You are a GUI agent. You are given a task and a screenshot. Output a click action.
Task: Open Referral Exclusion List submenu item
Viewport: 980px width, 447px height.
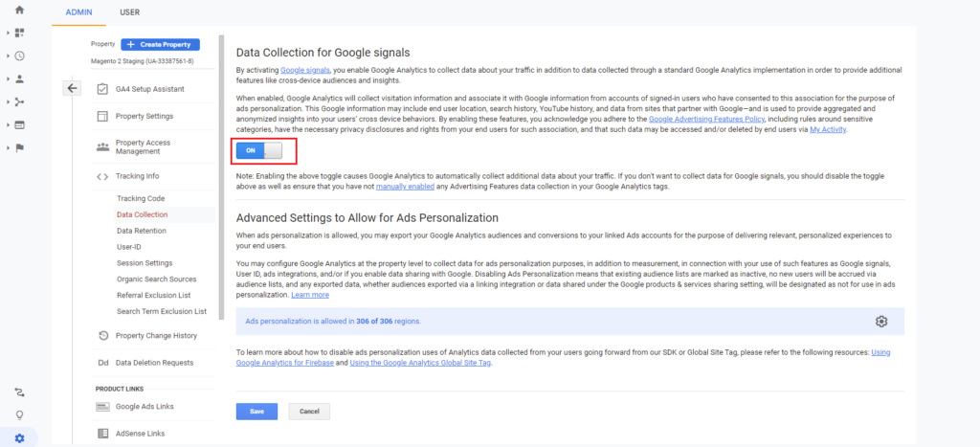(153, 295)
